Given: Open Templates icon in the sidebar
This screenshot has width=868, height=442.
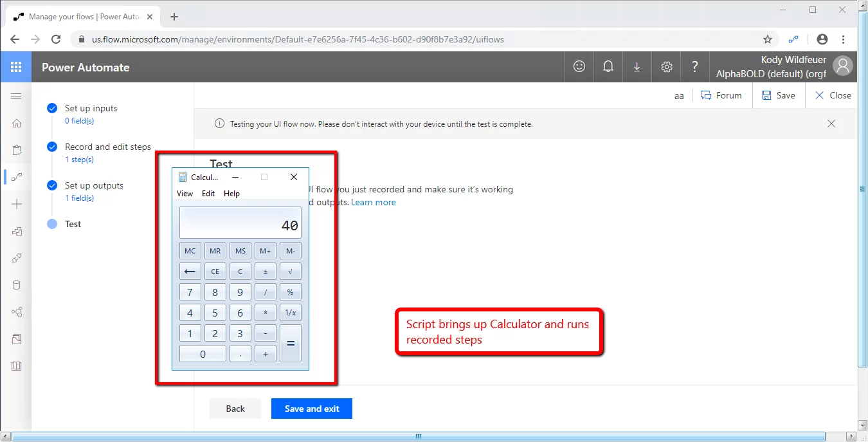Looking at the screenshot, I should click(17, 232).
